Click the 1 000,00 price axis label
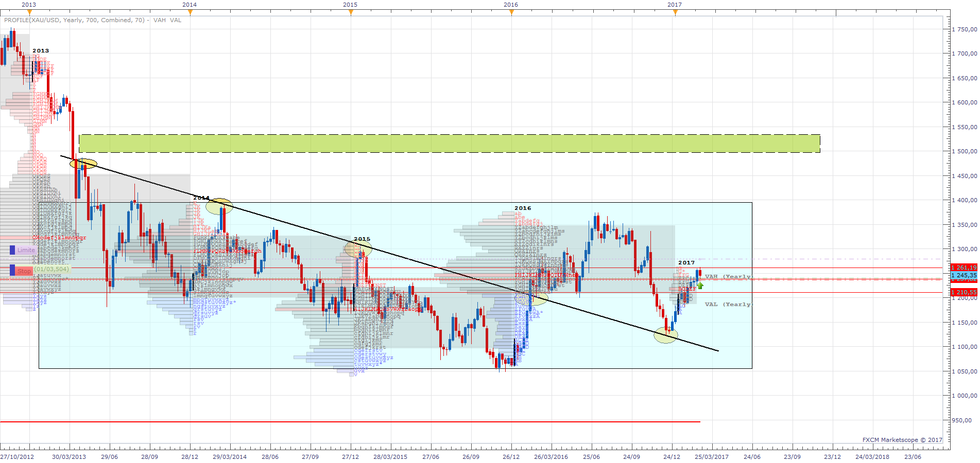The width and height of the screenshot is (980, 463). point(964,396)
